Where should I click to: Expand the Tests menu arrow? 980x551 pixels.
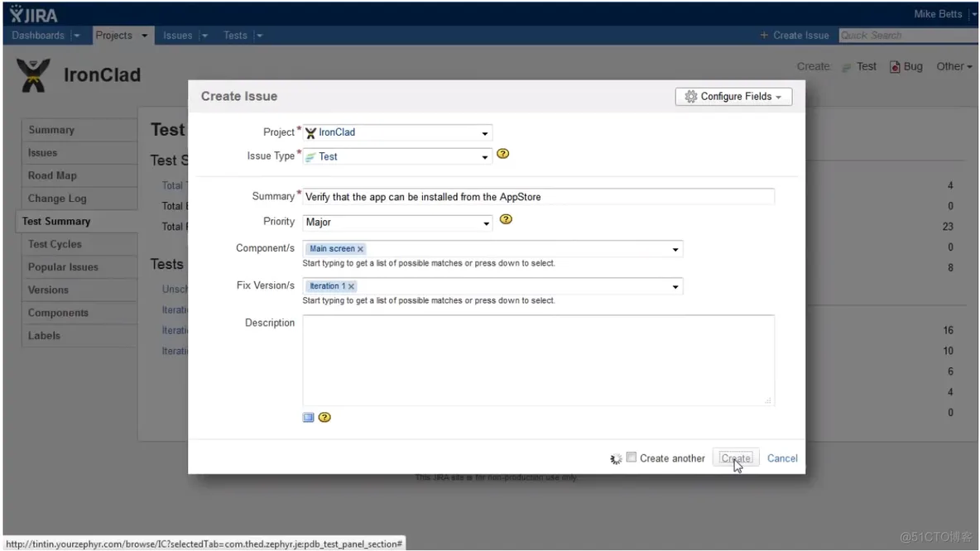point(259,36)
